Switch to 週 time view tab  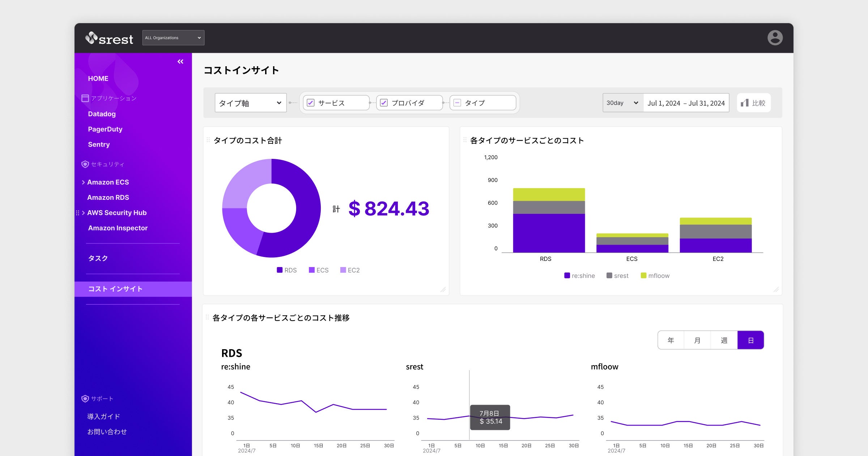724,340
